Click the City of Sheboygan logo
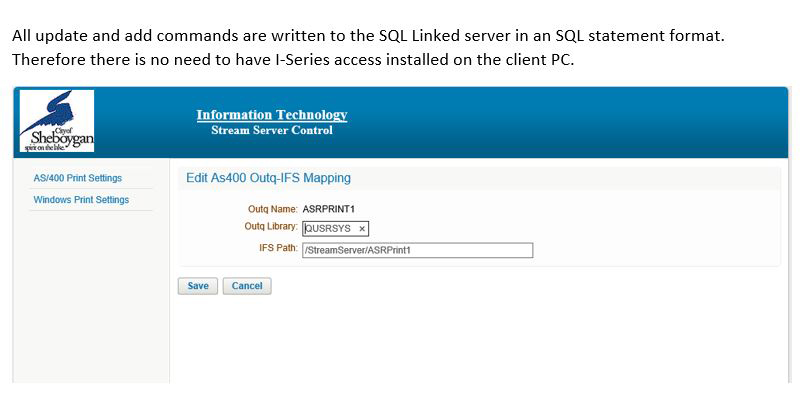Screen dimensions: 800x394 click(57, 120)
